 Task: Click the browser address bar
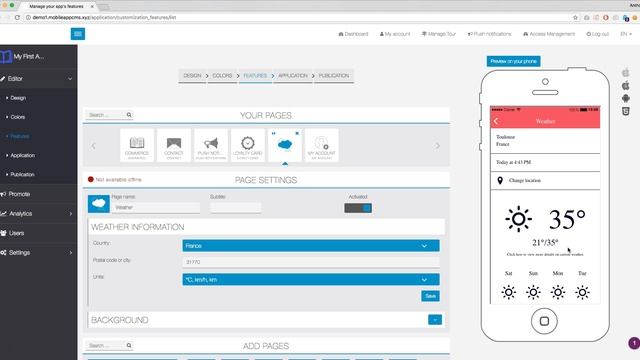point(298,18)
